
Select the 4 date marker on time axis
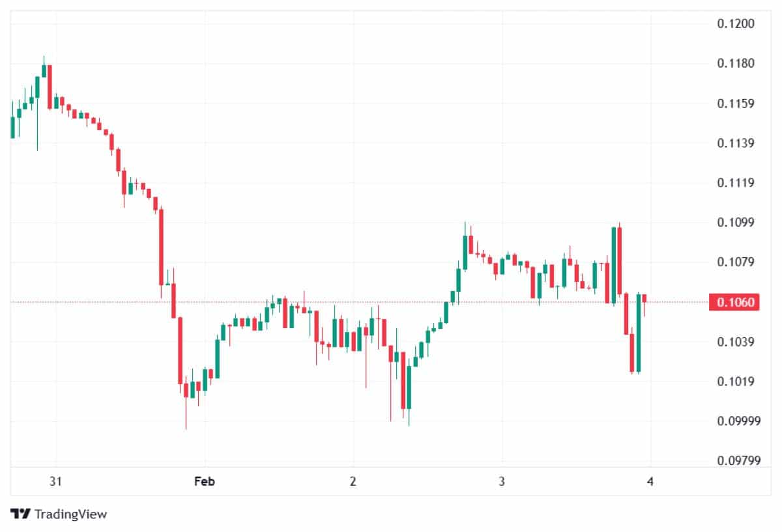[650, 482]
